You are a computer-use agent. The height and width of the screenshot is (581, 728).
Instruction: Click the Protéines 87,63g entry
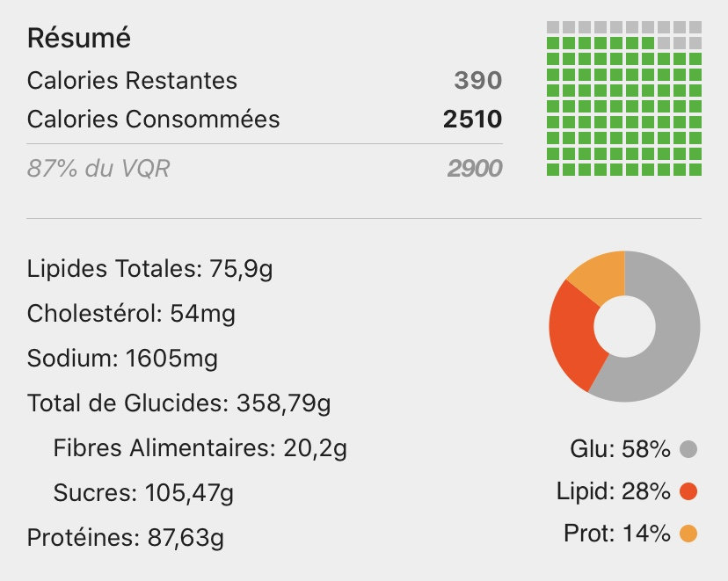(126, 538)
